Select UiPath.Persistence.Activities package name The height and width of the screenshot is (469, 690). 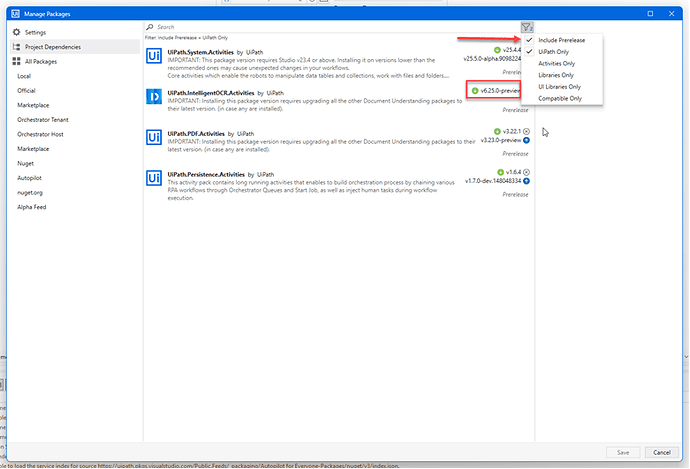tap(206, 174)
